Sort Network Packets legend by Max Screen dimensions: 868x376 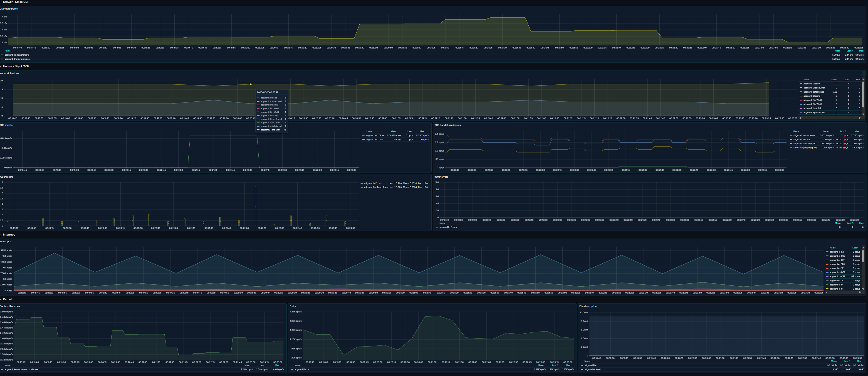tap(858, 80)
